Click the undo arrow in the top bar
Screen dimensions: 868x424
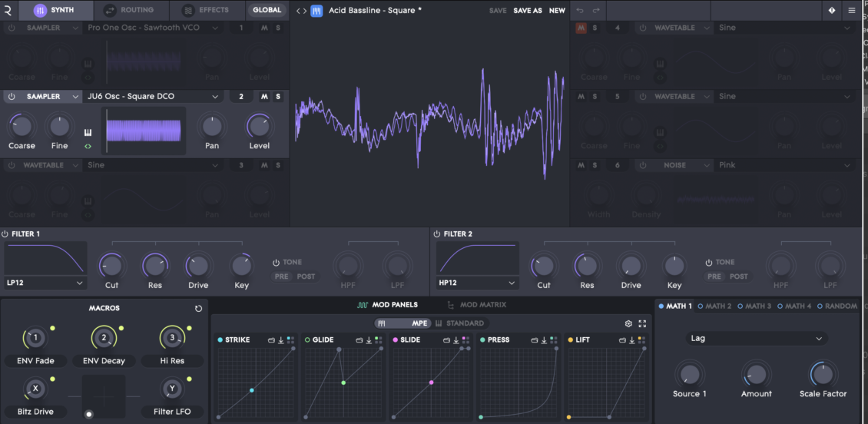tap(580, 11)
